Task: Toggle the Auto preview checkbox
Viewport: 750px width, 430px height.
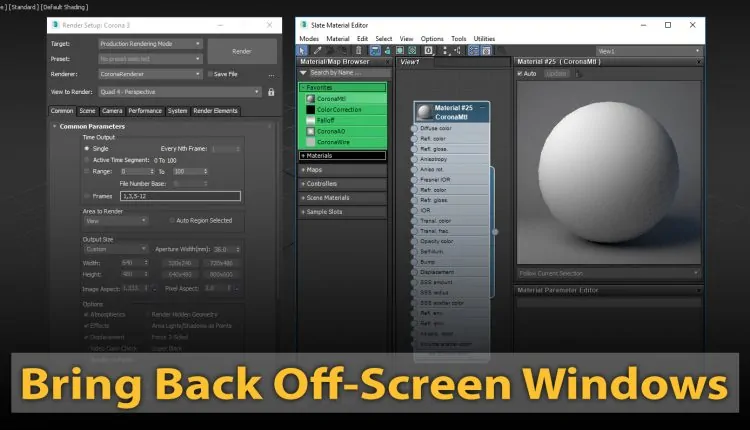Action: (520, 73)
